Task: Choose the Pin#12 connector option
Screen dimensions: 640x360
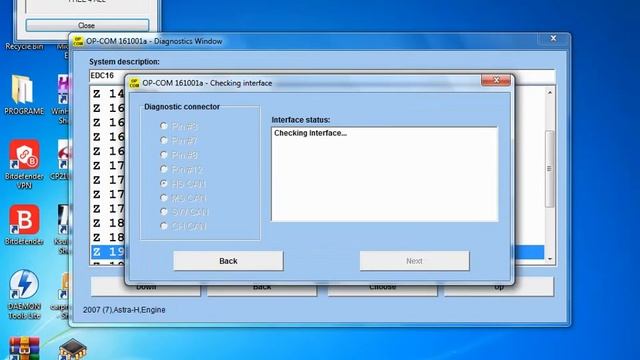Action: point(164,169)
